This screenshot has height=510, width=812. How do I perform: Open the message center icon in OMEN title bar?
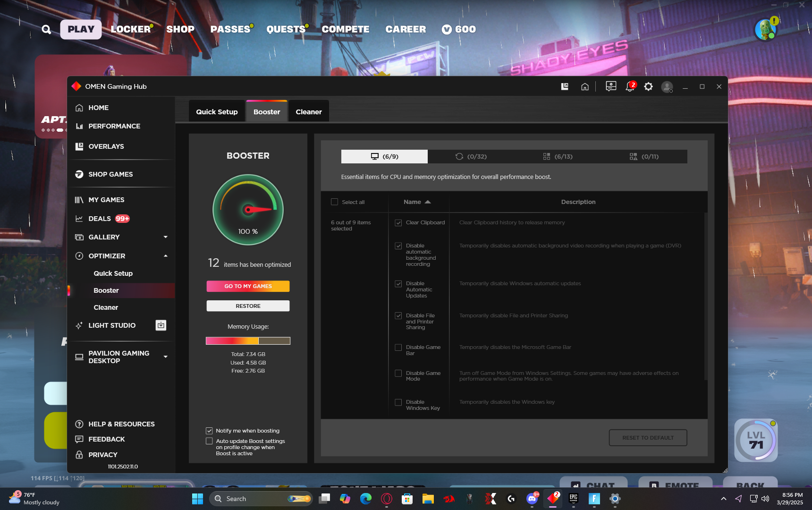pos(611,86)
